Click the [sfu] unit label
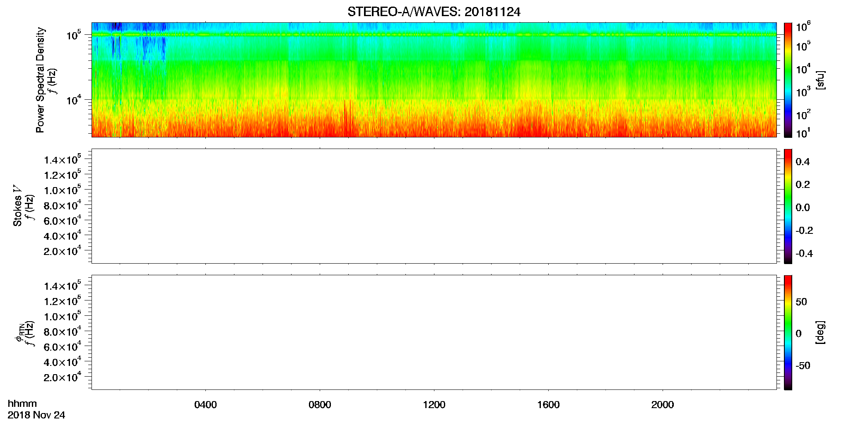 [820, 80]
